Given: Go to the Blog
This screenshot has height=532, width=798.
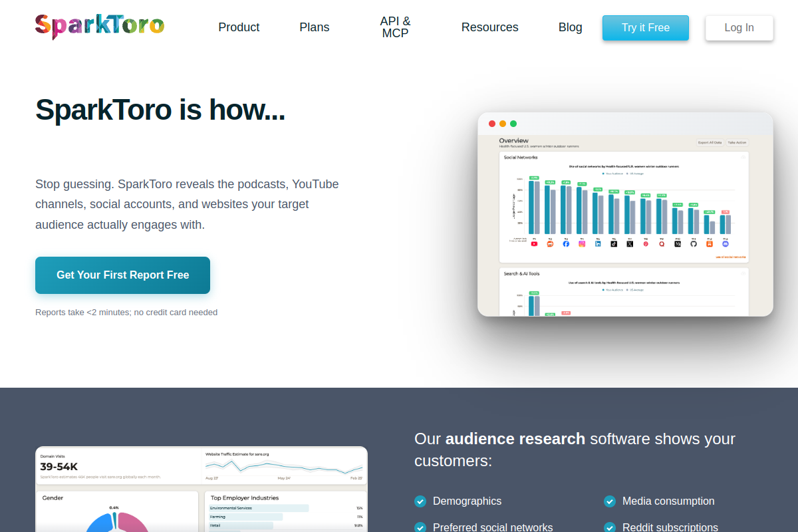Looking at the screenshot, I should point(571,27).
